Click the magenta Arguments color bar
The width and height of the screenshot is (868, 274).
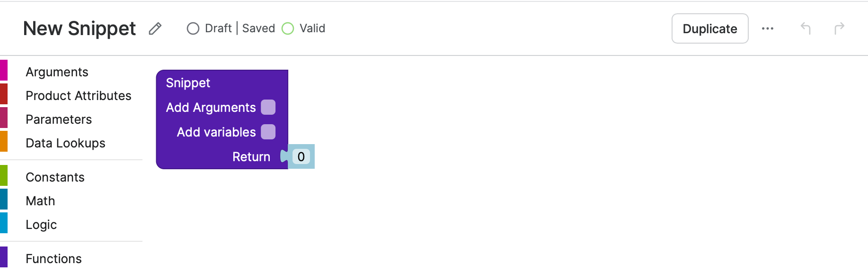point(4,70)
